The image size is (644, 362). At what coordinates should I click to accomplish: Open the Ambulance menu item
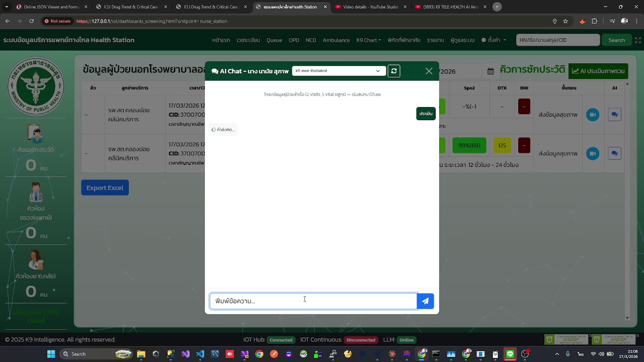pos(336,40)
